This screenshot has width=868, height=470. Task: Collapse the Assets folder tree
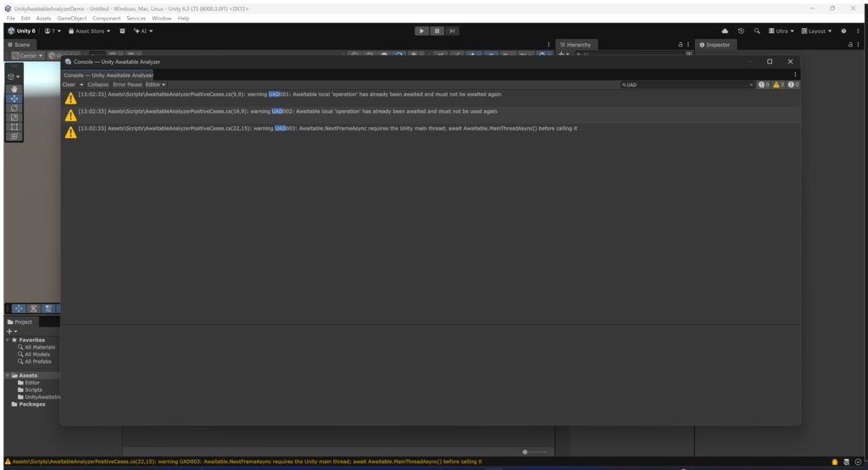8,375
